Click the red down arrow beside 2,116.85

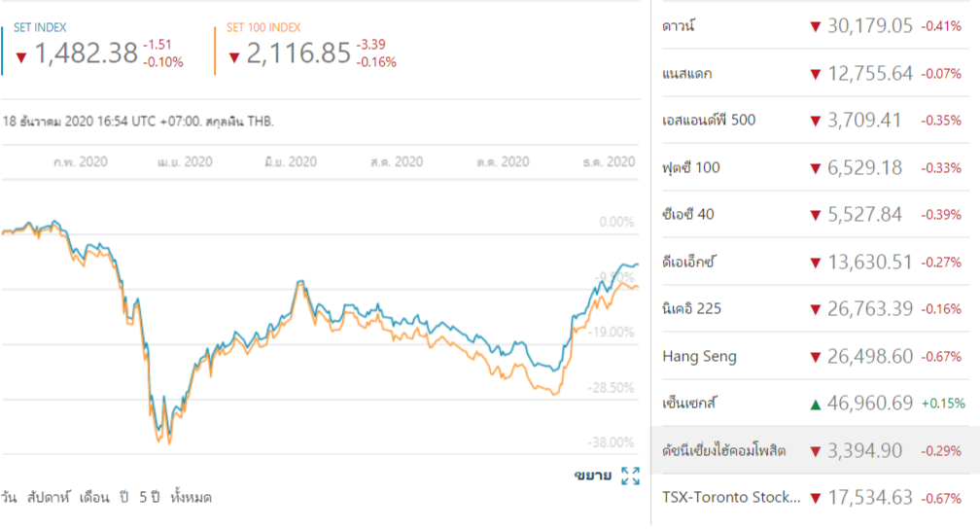tap(234, 56)
